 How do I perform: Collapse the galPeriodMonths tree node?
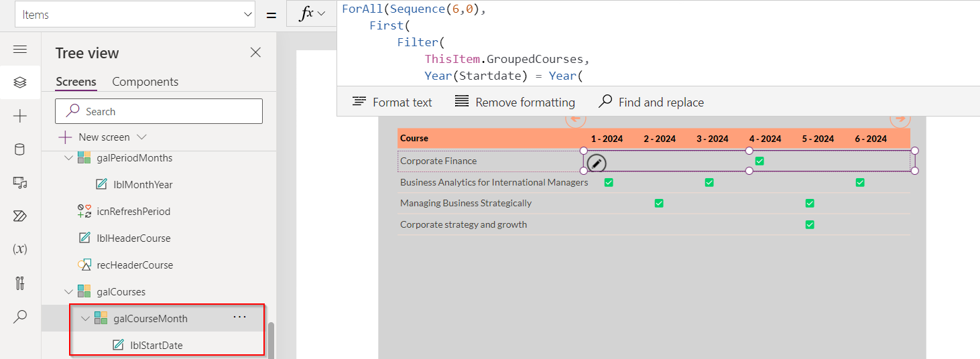(x=68, y=158)
